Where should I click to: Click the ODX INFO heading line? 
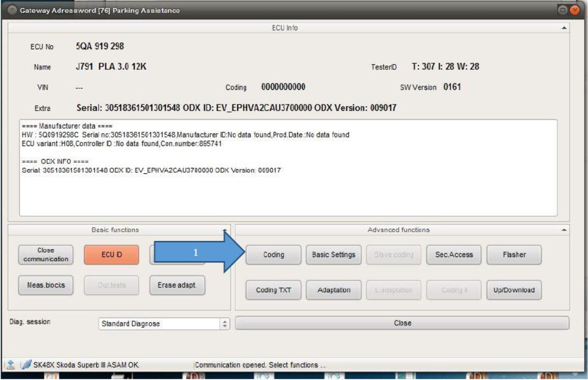click(x=55, y=161)
